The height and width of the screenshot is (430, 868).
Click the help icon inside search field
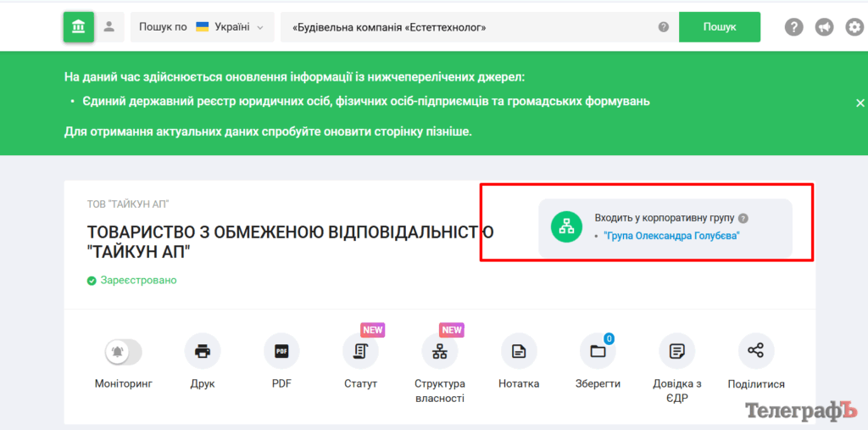(664, 27)
